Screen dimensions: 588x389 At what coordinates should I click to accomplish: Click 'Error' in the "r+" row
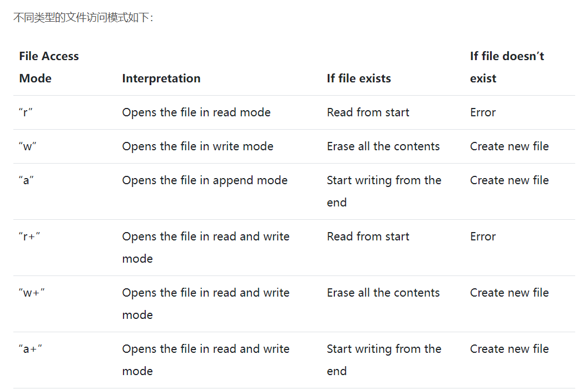(x=483, y=237)
